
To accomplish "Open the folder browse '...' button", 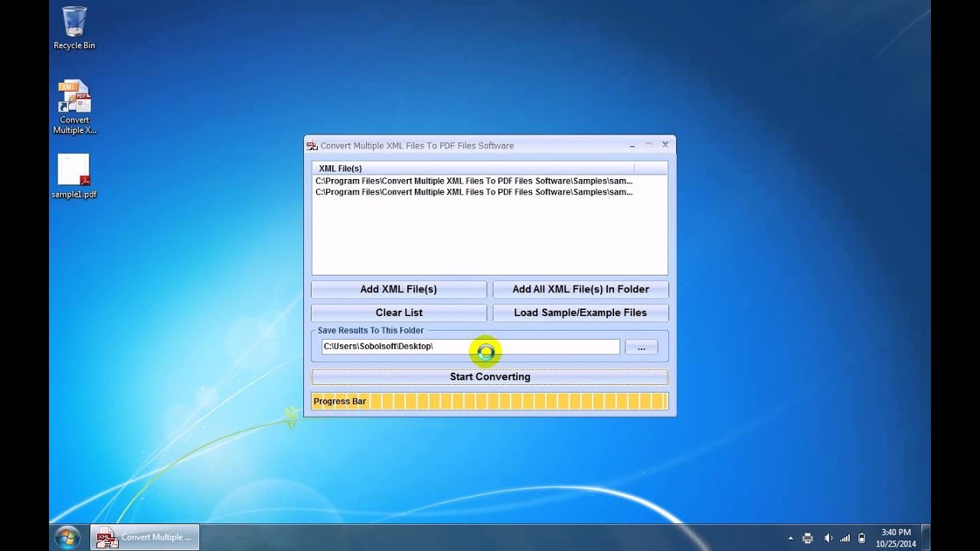I will 642,347.
